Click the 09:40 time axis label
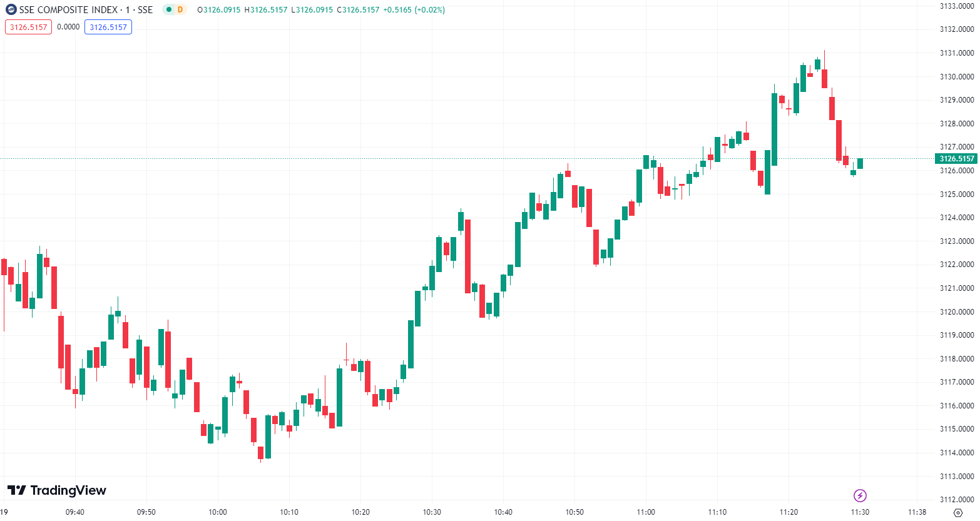The image size is (980, 521). (75, 512)
